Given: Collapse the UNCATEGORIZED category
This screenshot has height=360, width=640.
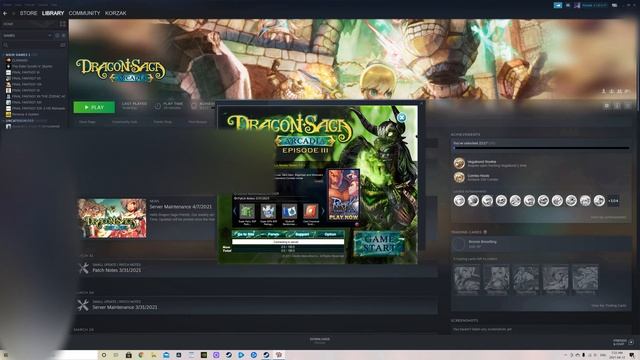Looking at the screenshot, I should pyautogui.click(x=20, y=121).
